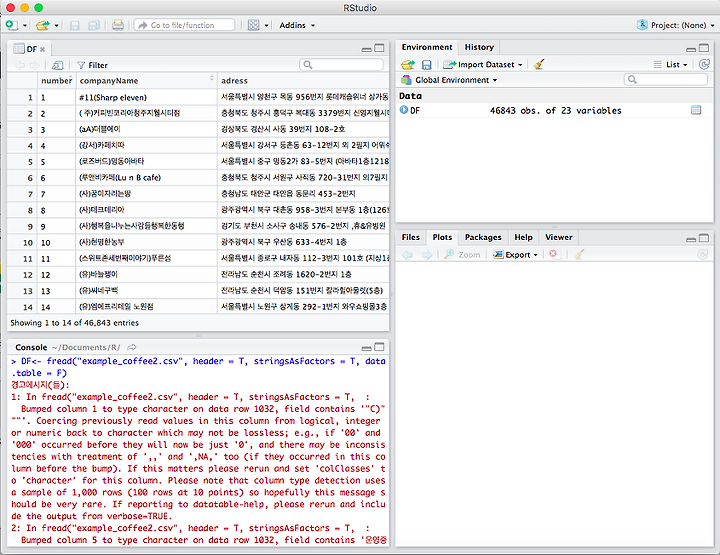Click the save workspace disk icon
The image size is (720, 555).
[x=427, y=65]
